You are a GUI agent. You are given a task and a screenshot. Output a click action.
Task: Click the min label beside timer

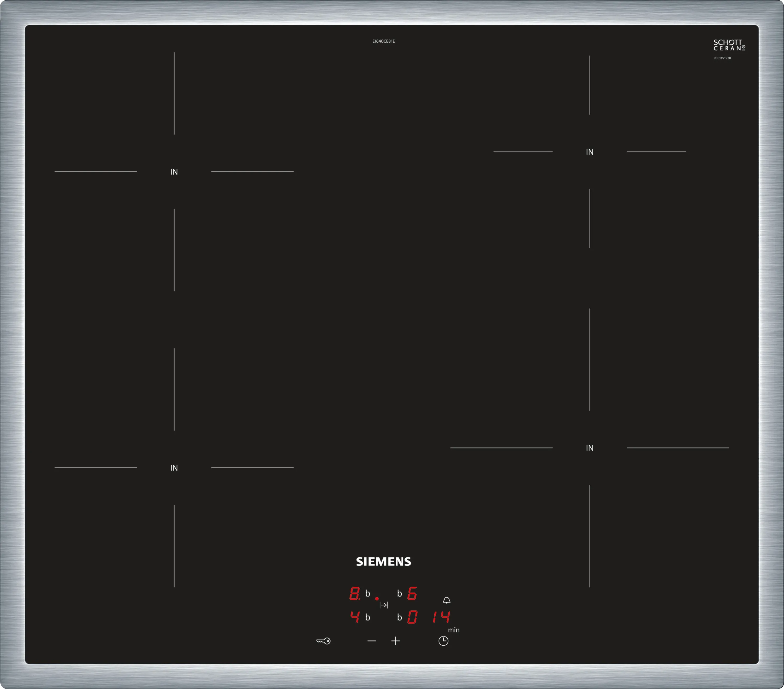pos(453,630)
